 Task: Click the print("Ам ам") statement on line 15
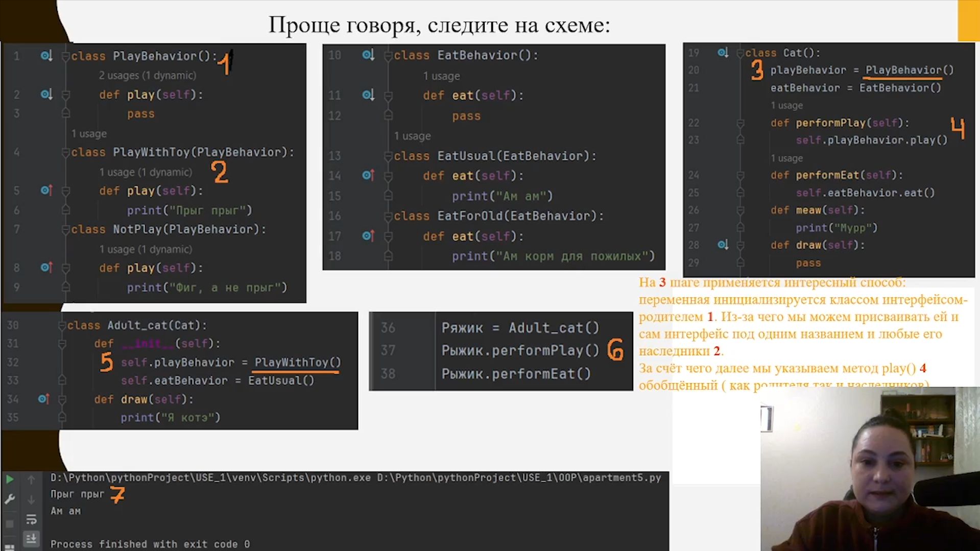coord(503,196)
